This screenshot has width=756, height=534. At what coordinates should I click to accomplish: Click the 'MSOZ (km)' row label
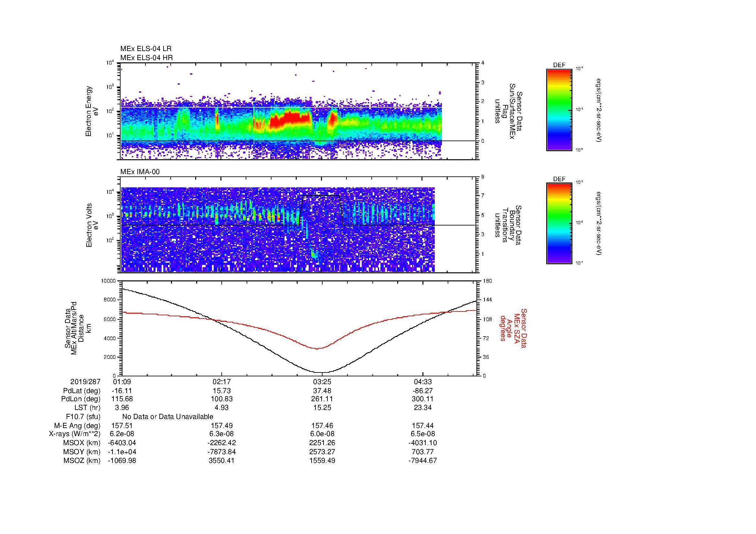tap(82, 461)
